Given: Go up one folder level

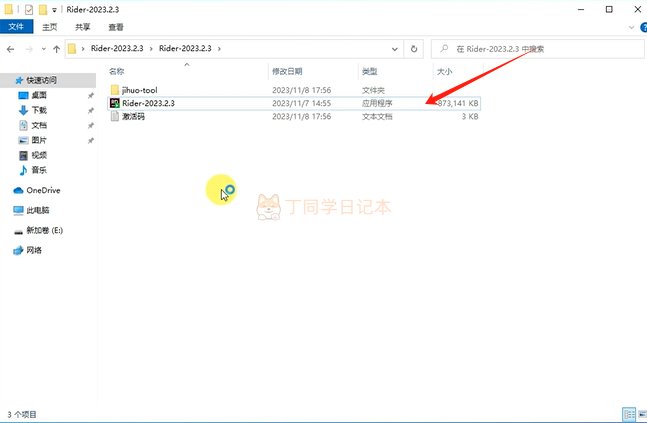Looking at the screenshot, I should point(57,49).
